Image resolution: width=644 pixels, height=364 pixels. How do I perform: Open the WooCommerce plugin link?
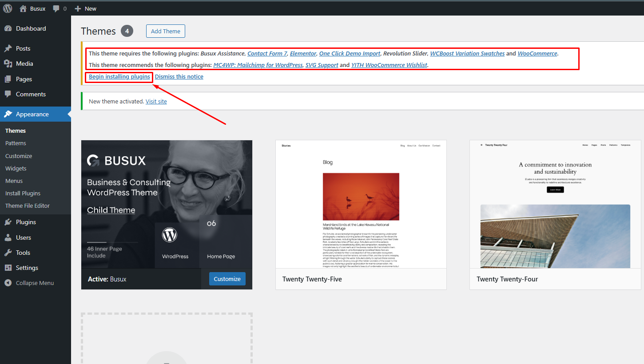537,53
